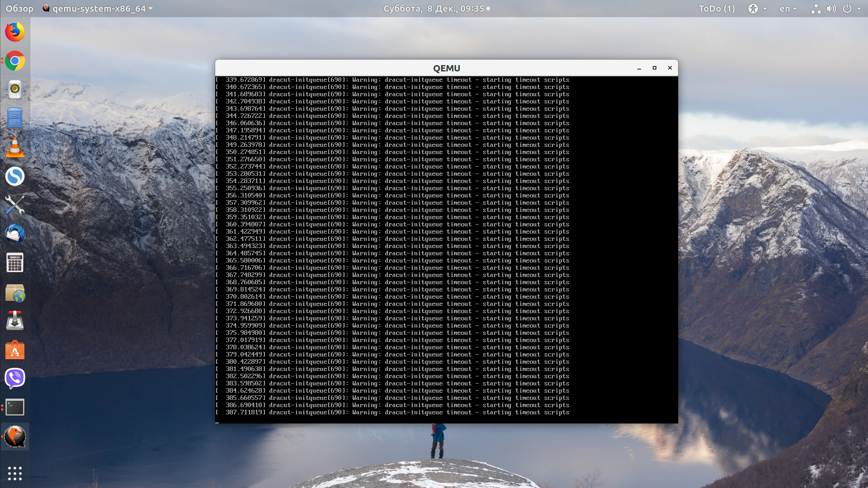Open the power system menu icon

(x=847, y=9)
